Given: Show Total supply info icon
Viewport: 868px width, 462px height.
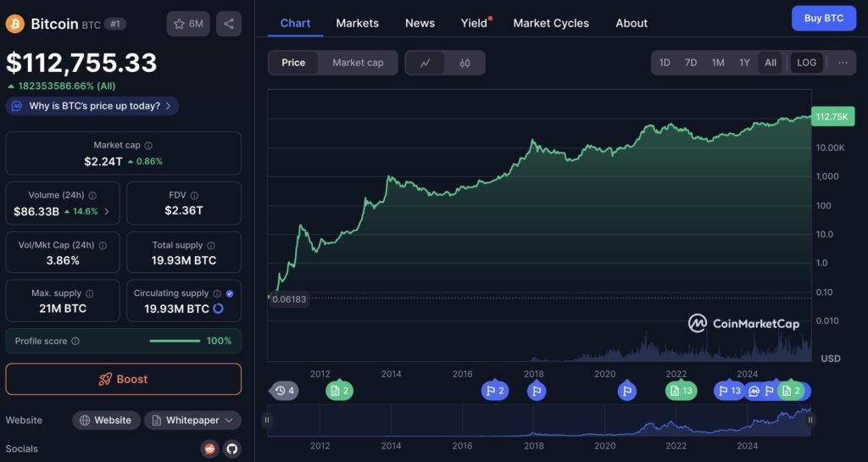Looking at the screenshot, I should pos(211,245).
